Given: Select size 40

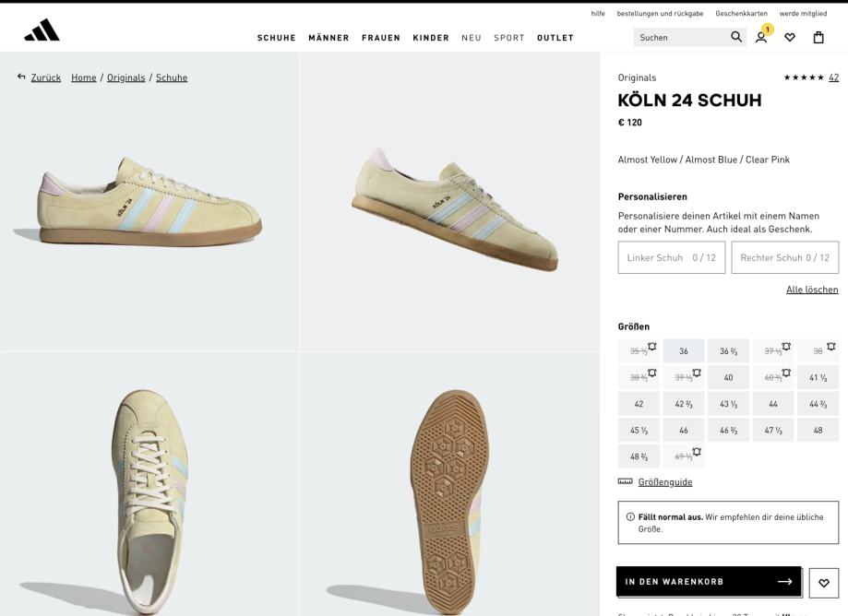Looking at the screenshot, I should (x=728, y=377).
